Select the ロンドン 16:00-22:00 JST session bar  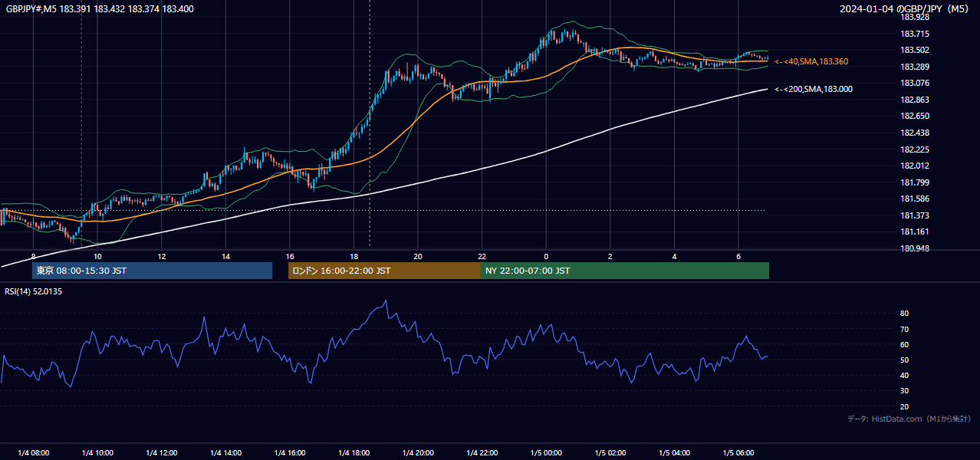384,271
